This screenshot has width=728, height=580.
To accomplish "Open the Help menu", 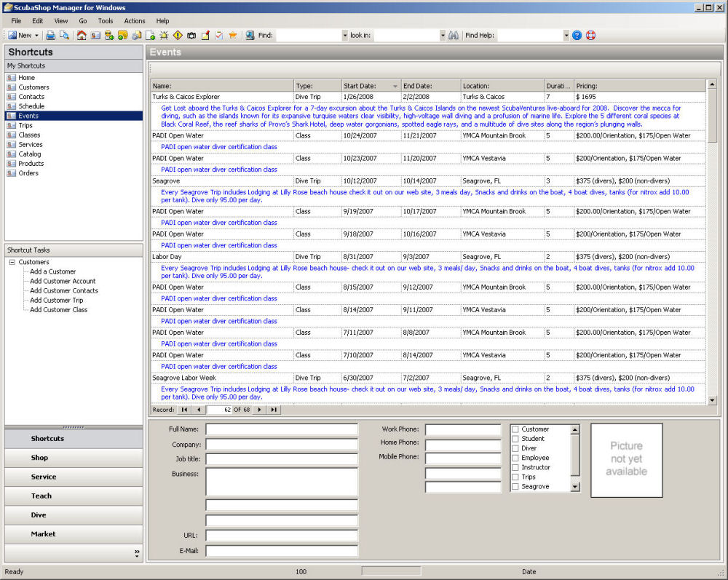I will (x=162, y=21).
